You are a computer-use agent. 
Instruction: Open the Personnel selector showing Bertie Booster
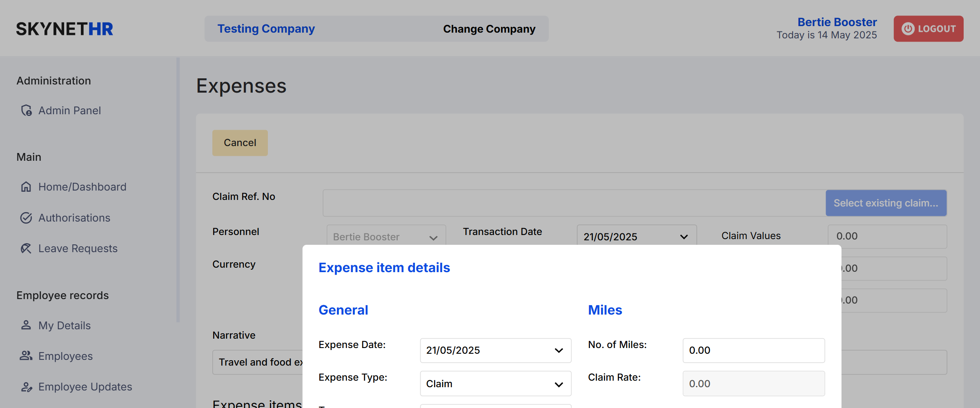(385, 236)
